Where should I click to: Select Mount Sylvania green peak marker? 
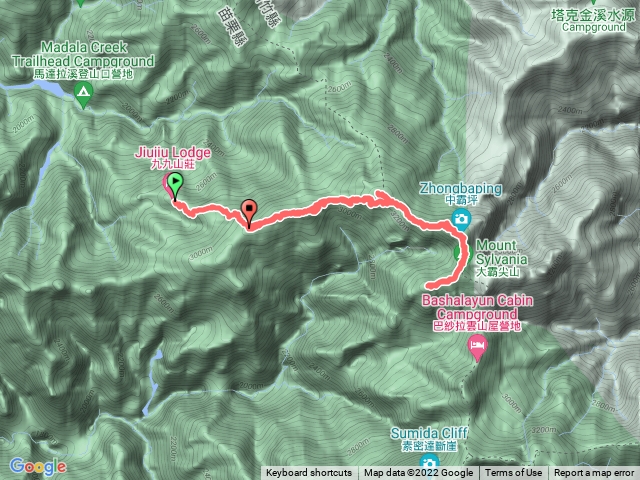pyautogui.click(x=463, y=253)
